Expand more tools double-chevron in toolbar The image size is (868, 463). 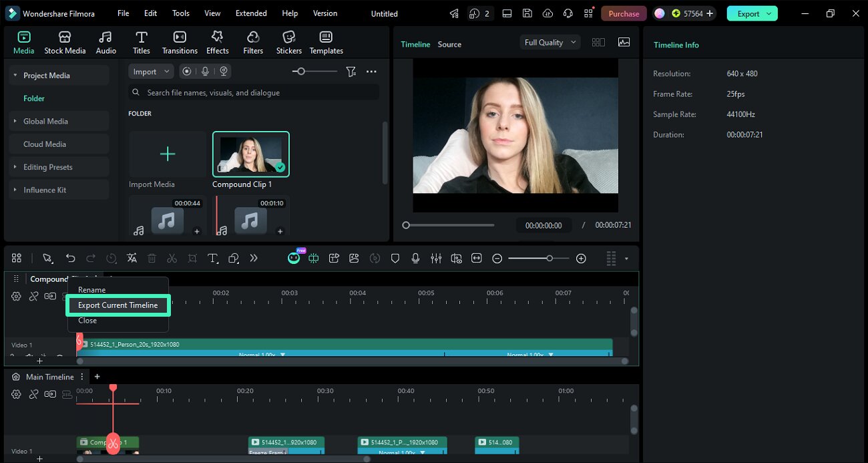[x=254, y=258]
